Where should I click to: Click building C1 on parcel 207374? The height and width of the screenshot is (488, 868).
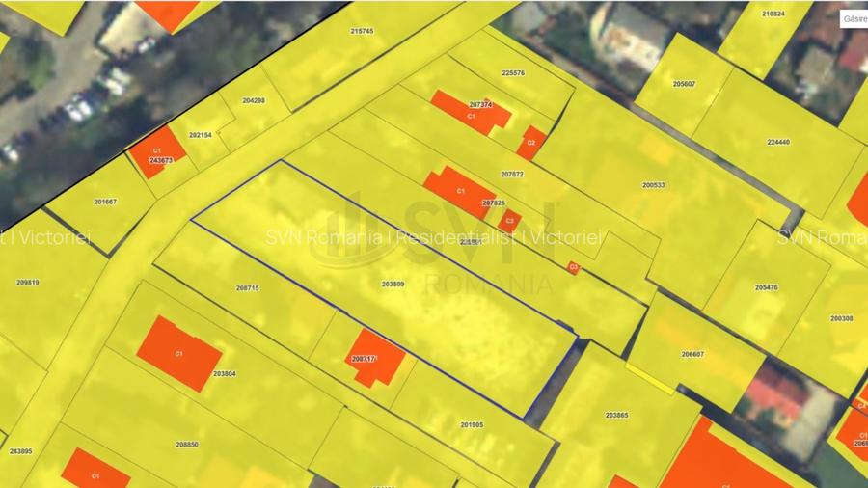click(469, 111)
